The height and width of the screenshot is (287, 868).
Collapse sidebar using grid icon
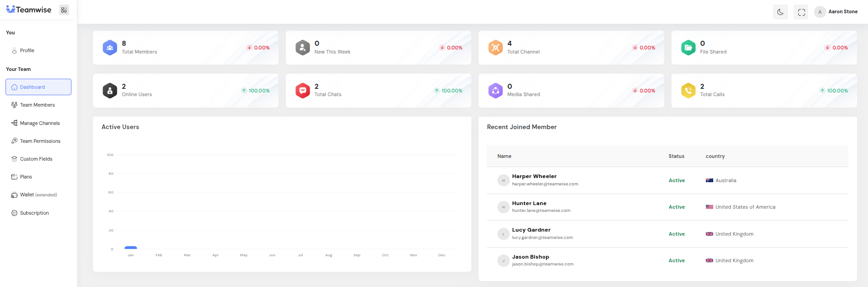pos(64,10)
